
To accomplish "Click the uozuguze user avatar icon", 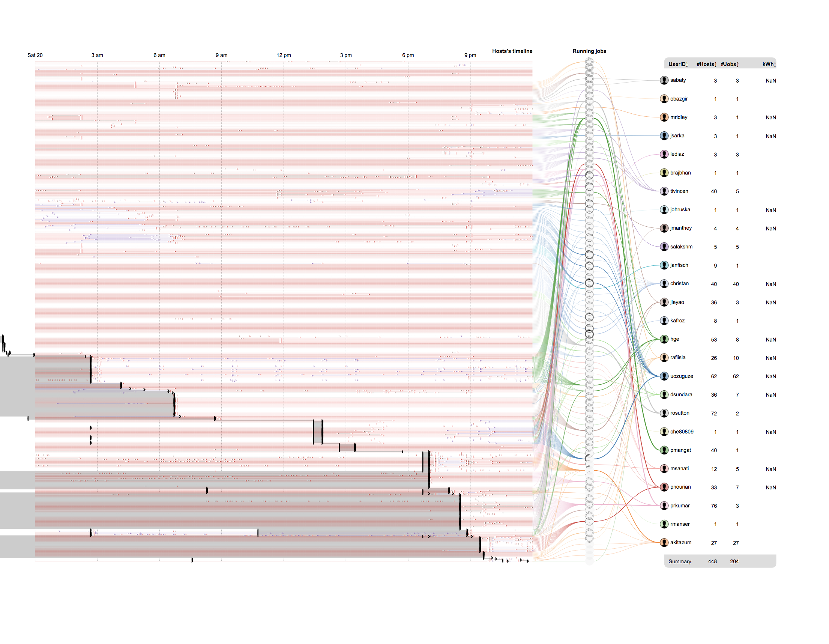I will coord(664,376).
